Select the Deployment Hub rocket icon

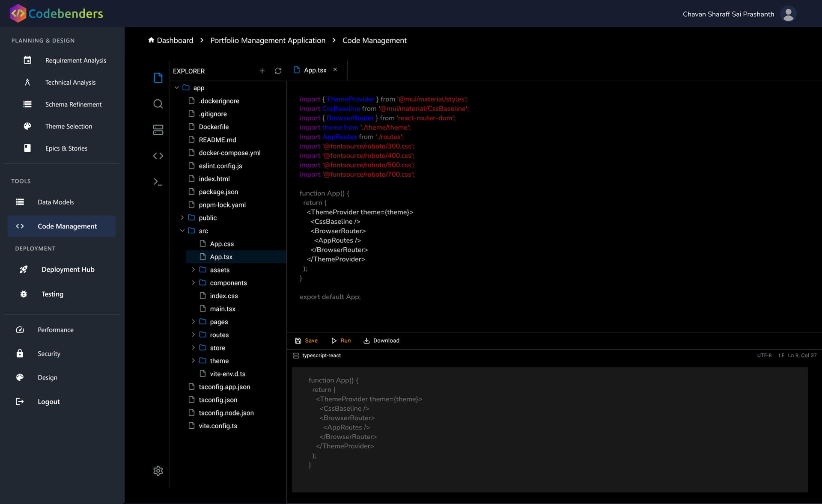tap(24, 270)
